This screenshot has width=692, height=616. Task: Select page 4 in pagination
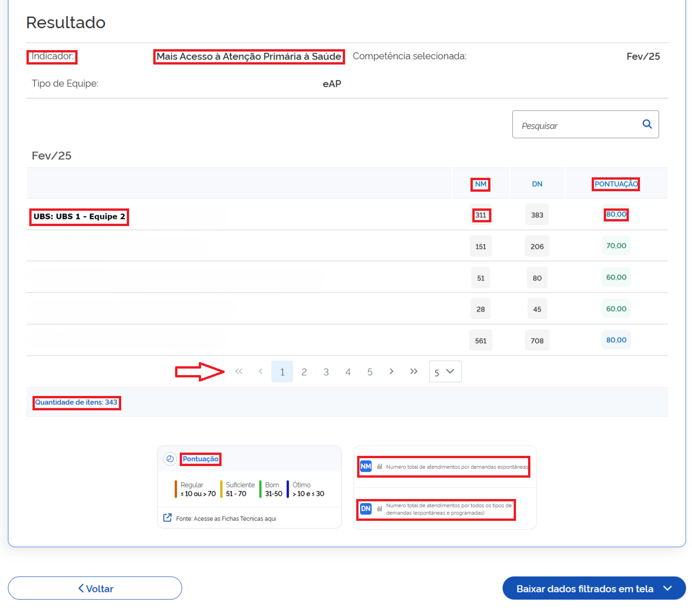tap(348, 372)
